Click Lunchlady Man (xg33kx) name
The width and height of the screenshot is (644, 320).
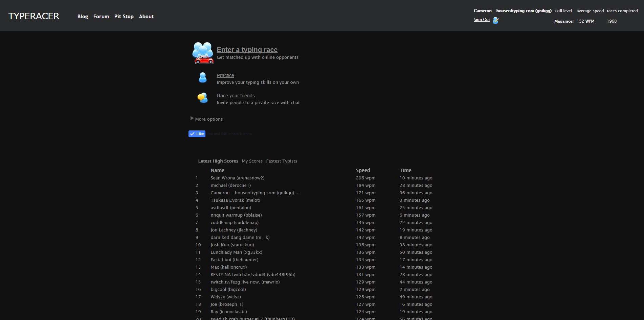[x=237, y=252]
